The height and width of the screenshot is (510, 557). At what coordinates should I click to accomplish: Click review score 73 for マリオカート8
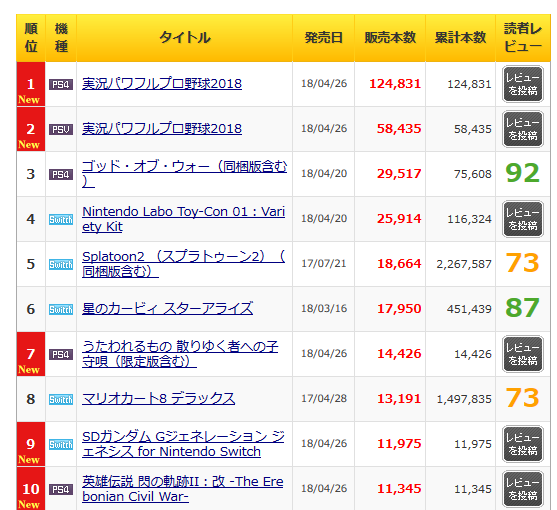click(523, 398)
